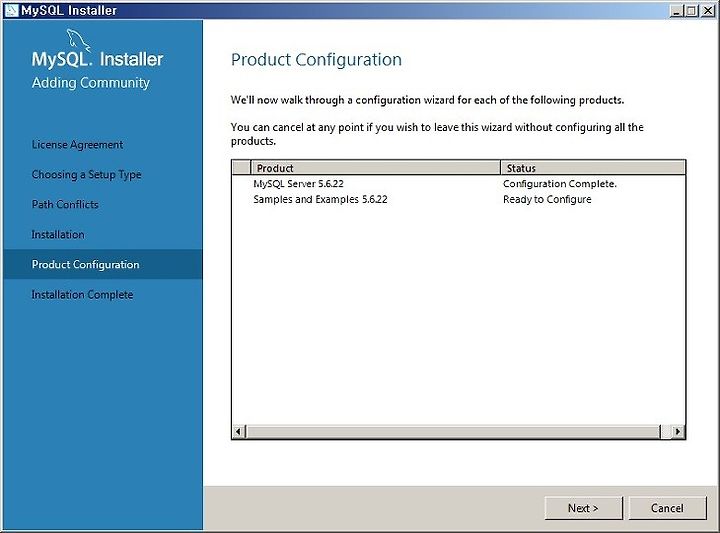
Task: Click the MySQL dolphin logo
Action: point(78,40)
